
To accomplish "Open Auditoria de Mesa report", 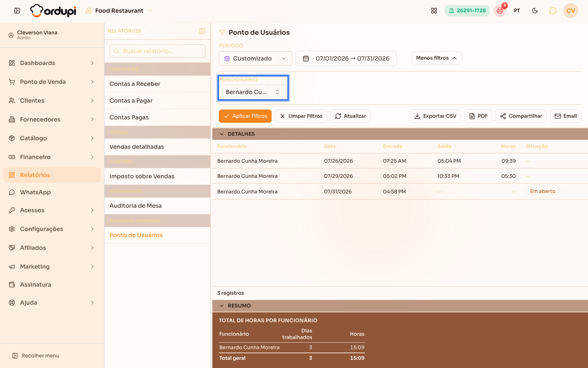I will 157,206.
